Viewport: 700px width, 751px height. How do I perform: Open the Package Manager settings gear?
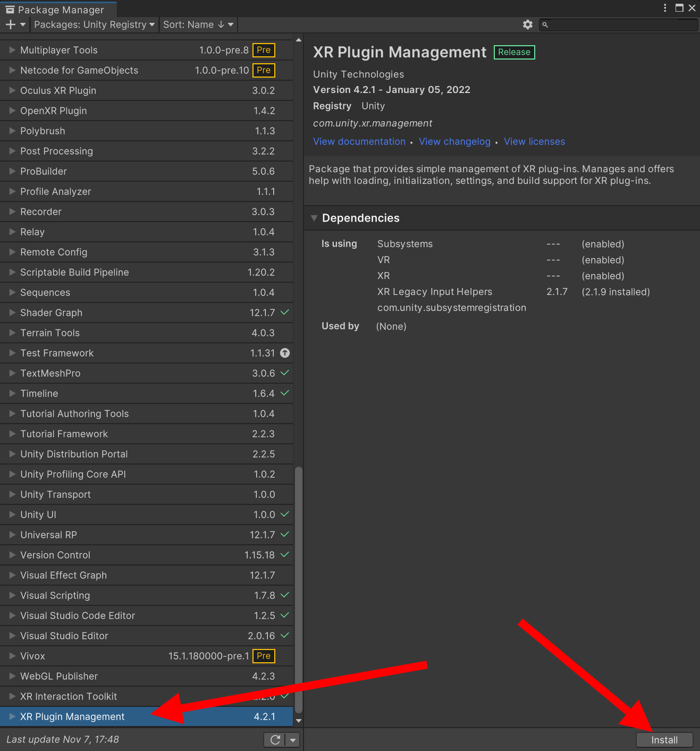(528, 24)
